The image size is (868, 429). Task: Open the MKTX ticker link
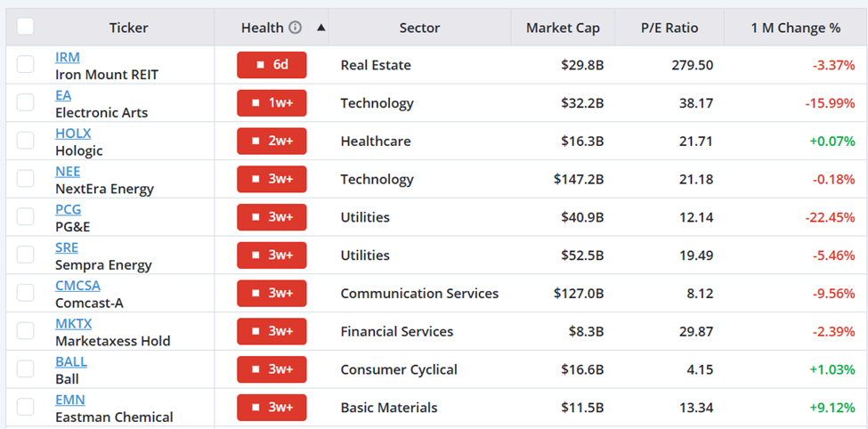pos(74,324)
